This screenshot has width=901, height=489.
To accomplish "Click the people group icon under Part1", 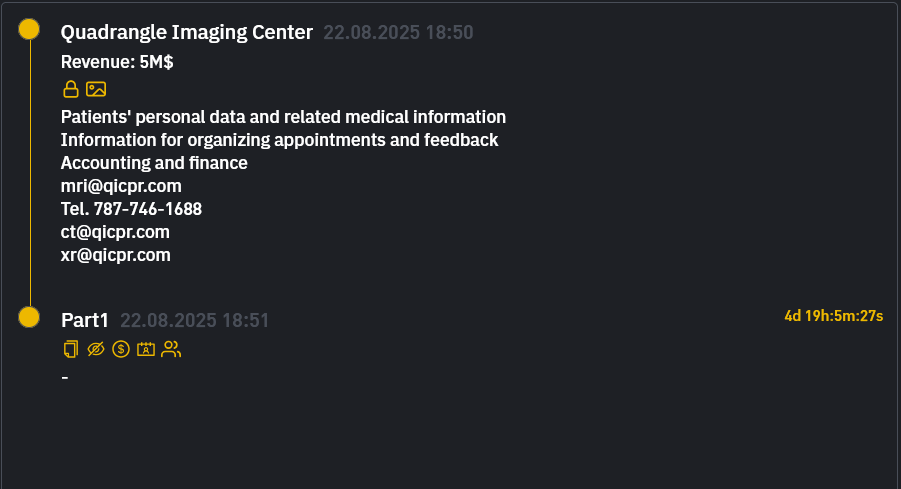I will click(171, 349).
